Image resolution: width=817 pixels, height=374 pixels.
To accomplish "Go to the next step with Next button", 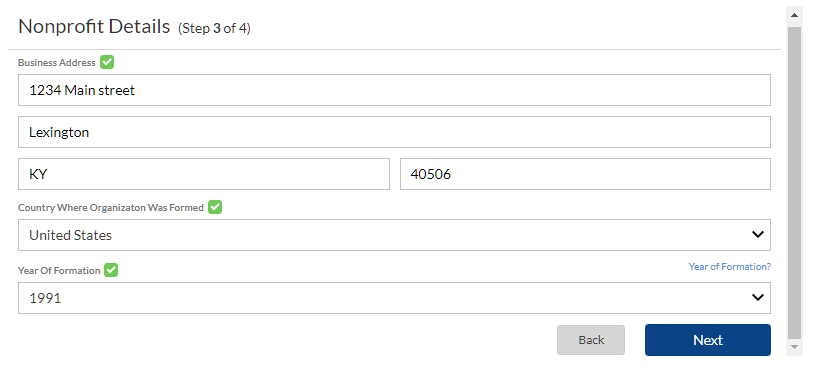I will [x=708, y=340].
